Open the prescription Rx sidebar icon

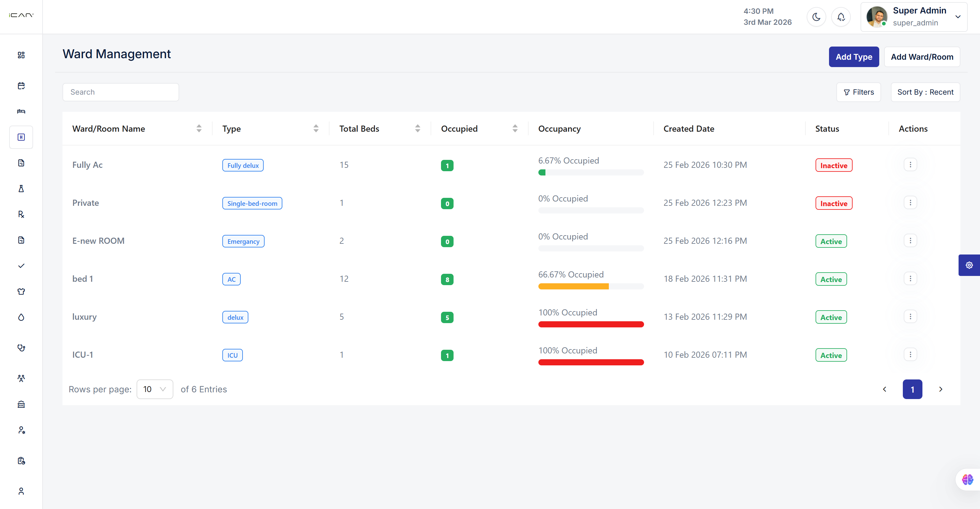tap(21, 214)
